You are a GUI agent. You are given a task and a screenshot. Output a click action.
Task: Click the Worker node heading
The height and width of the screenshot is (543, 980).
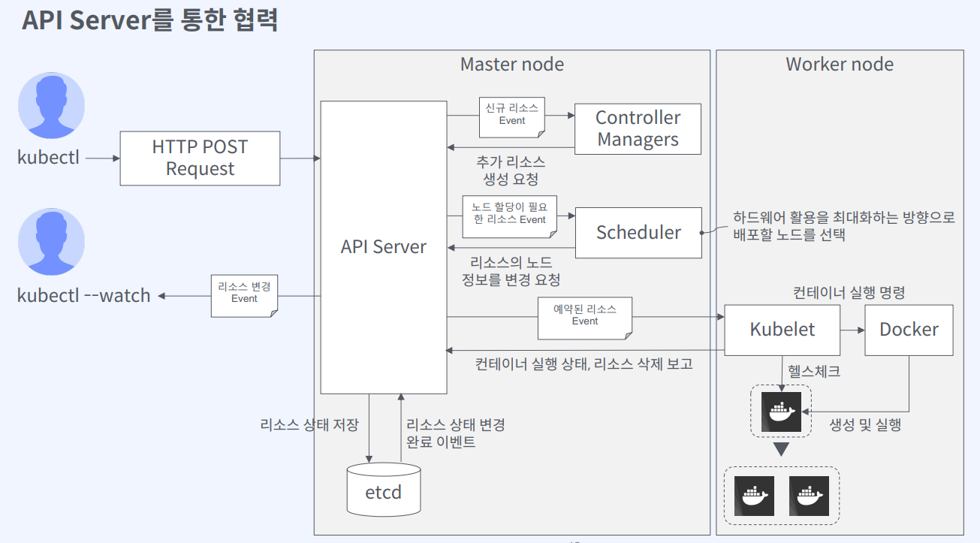(x=840, y=65)
